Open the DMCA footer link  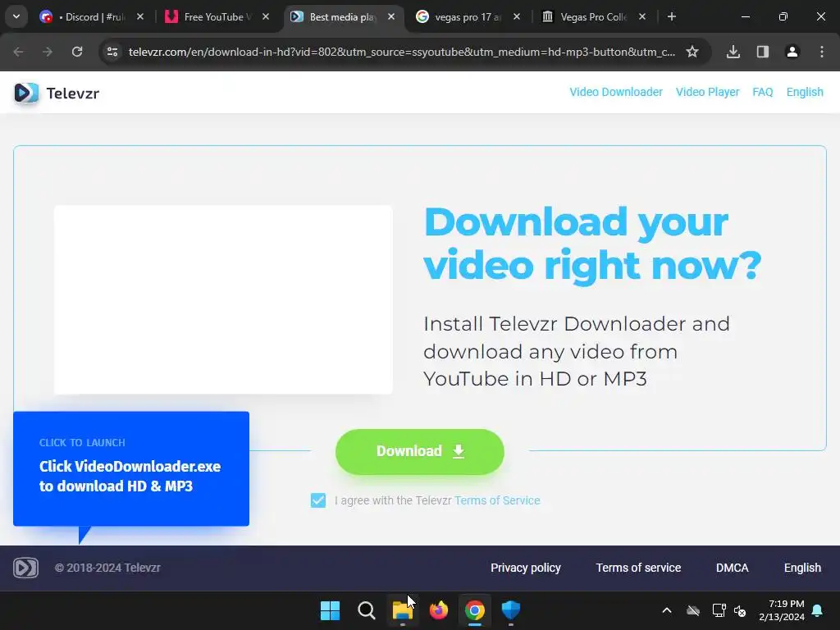(732, 568)
